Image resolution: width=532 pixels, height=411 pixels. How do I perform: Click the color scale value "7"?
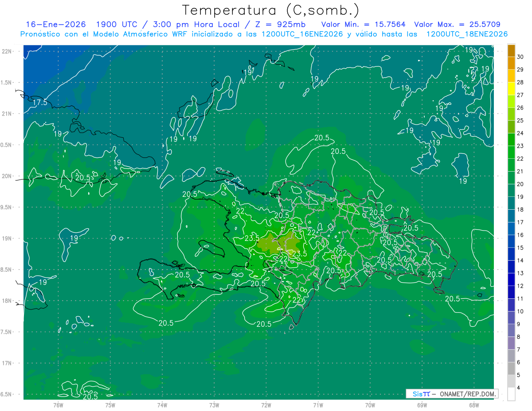(519, 349)
